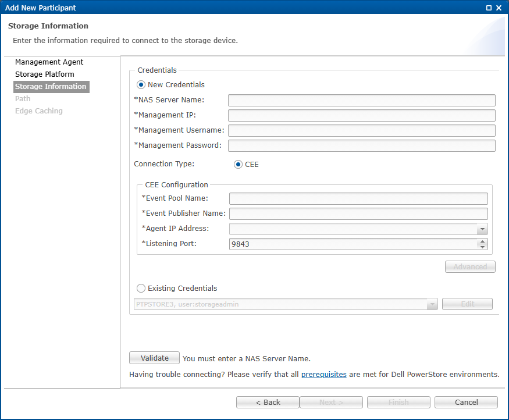Focus the Management Username field

(x=362, y=130)
